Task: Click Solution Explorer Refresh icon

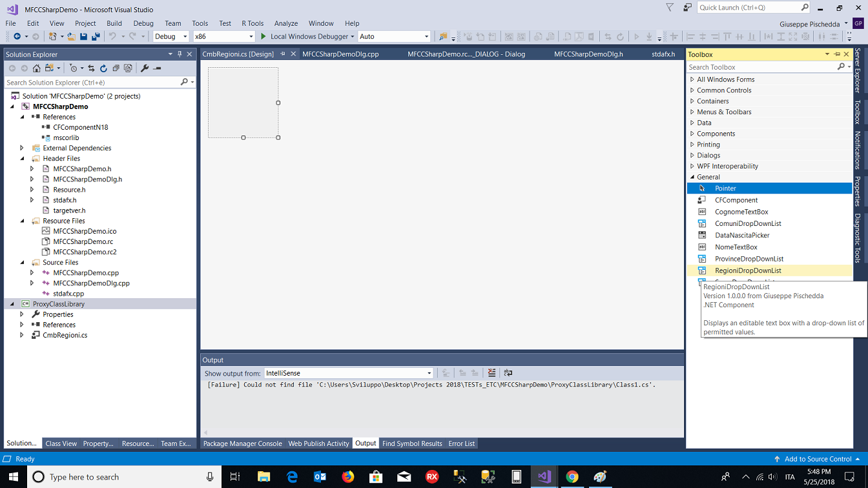Action: (x=103, y=68)
